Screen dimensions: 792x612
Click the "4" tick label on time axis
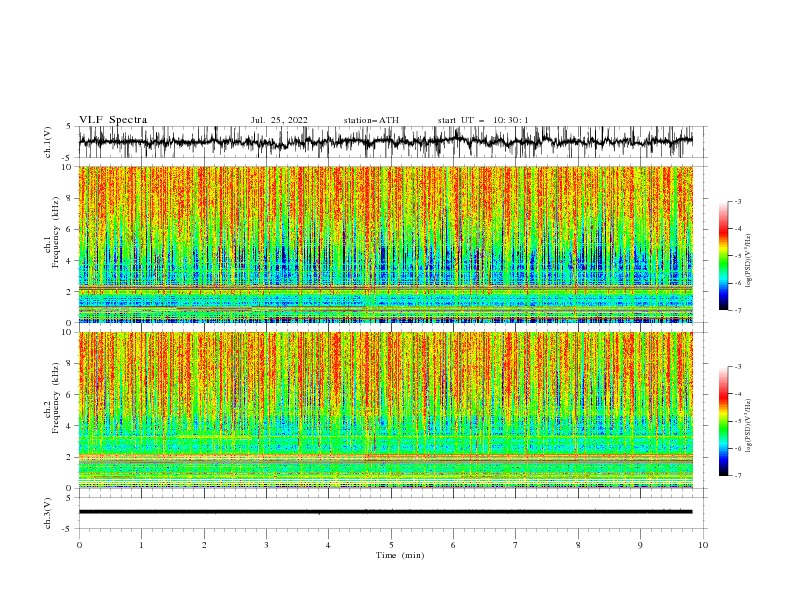click(x=328, y=545)
